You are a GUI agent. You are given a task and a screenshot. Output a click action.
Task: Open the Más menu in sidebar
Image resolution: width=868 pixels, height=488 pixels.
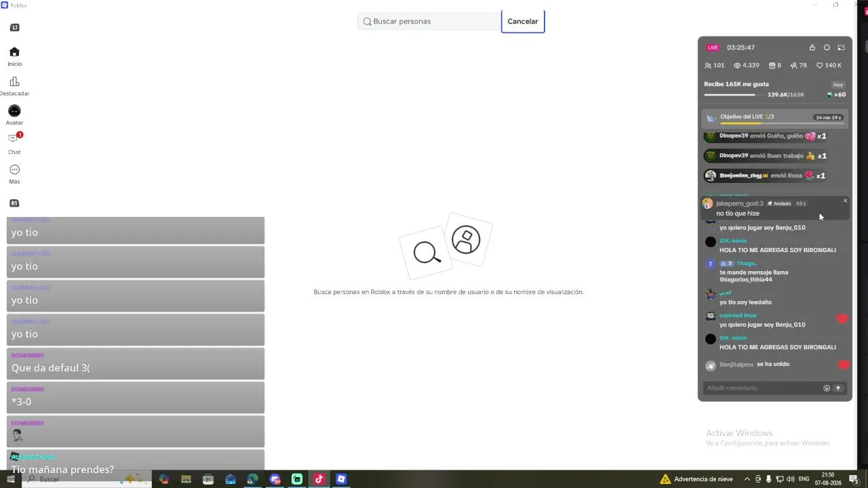click(x=14, y=174)
